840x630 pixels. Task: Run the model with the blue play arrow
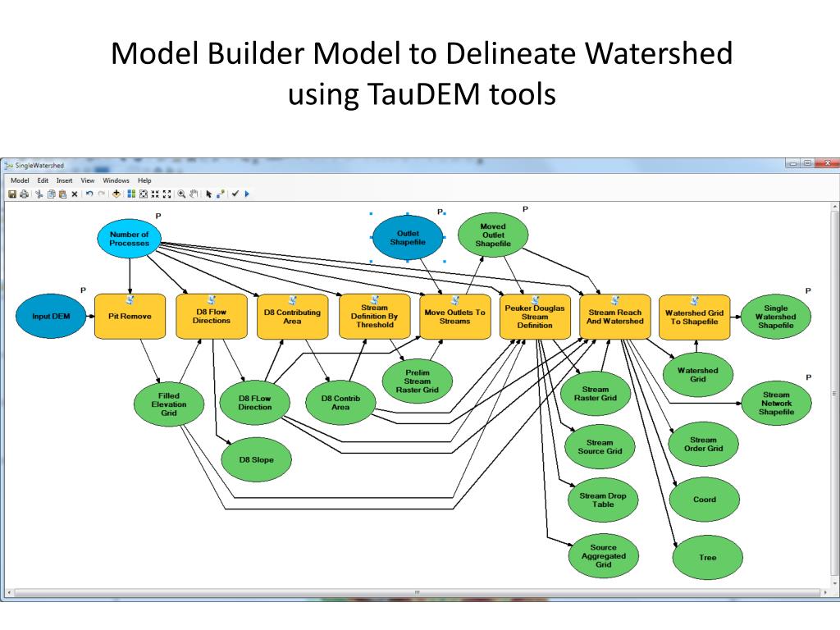[247, 194]
